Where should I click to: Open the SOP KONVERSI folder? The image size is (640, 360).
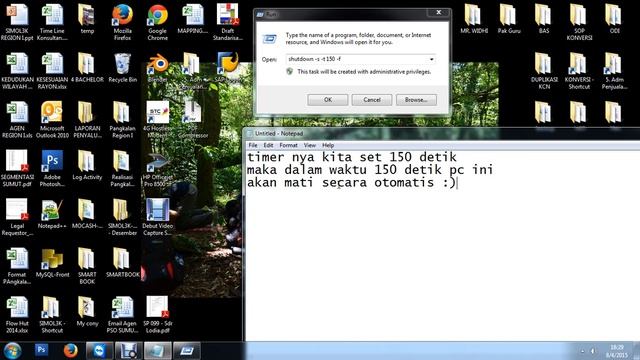[x=579, y=22]
